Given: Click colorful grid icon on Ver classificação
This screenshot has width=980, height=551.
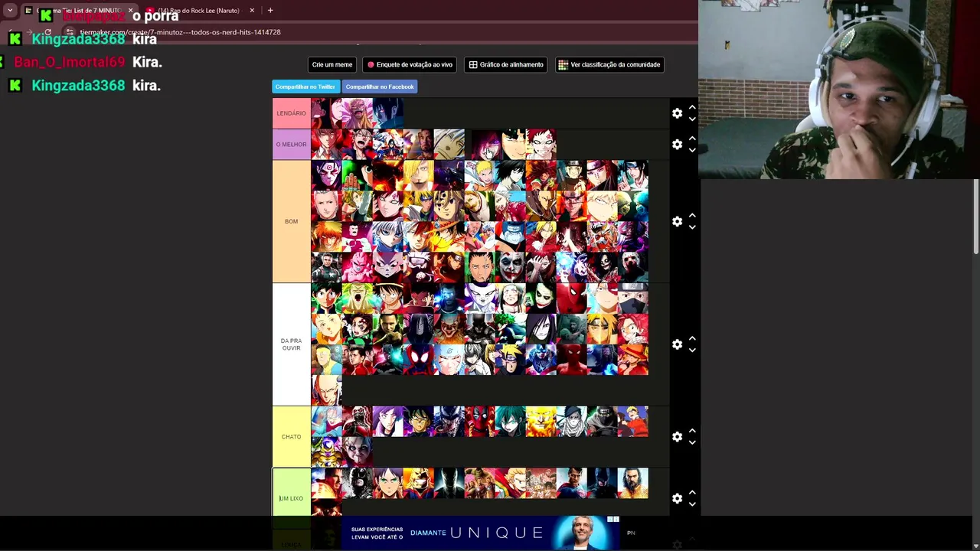Looking at the screenshot, I should pyautogui.click(x=563, y=65).
